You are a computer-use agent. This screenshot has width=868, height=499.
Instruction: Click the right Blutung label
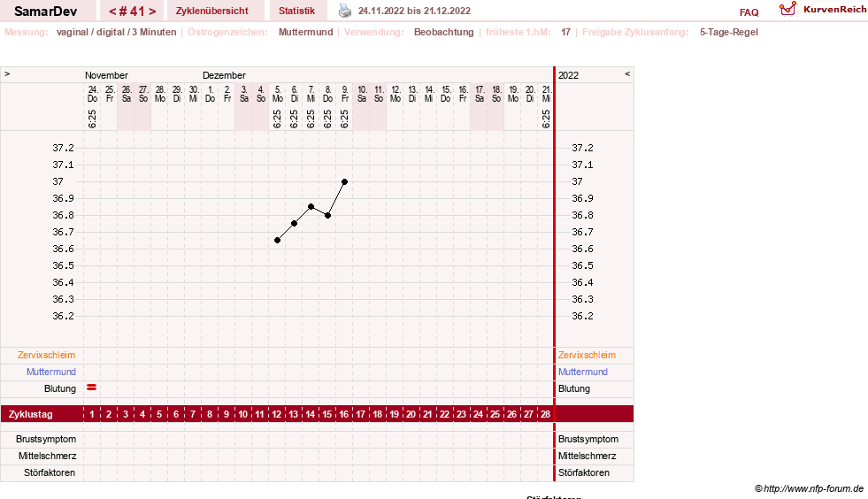pyautogui.click(x=574, y=388)
